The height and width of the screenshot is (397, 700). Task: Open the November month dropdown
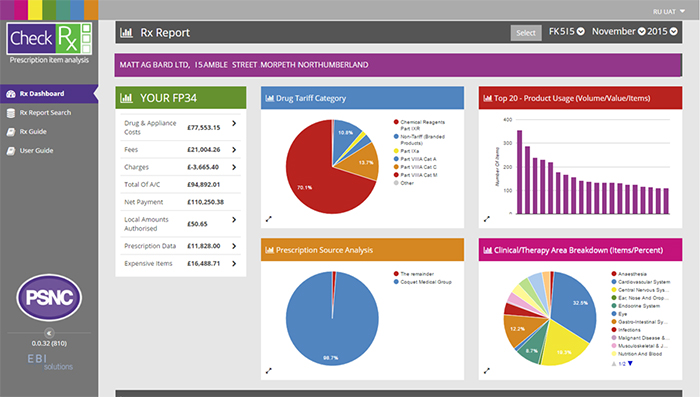[x=618, y=31]
